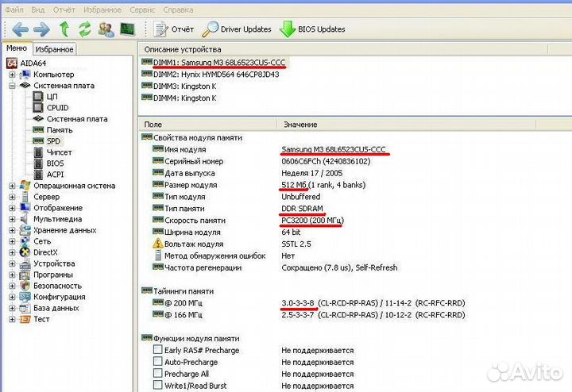Click the green Up arrow toolbar icon
Viewport: 572px width, 392px height.
click(x=64, y=29)
